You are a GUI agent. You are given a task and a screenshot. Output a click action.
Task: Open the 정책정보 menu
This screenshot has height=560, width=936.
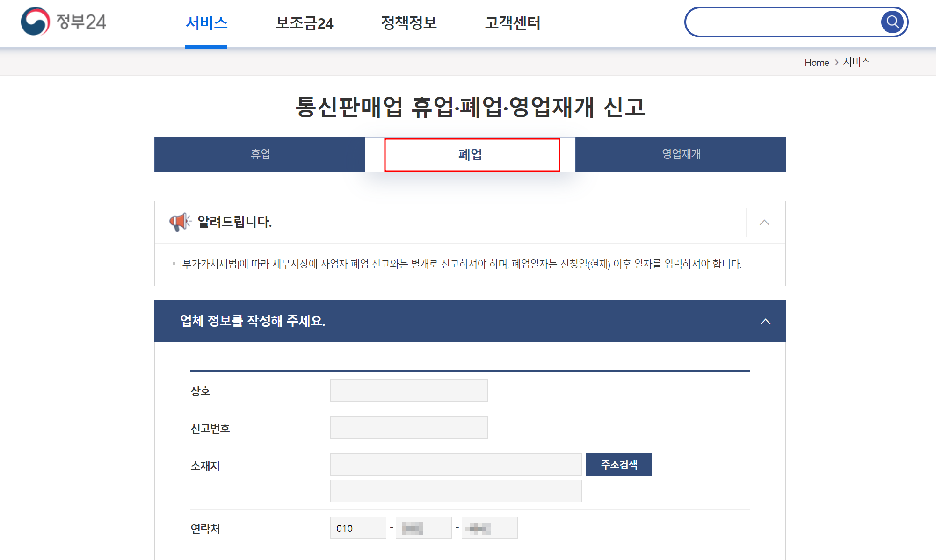coord(408,23)
